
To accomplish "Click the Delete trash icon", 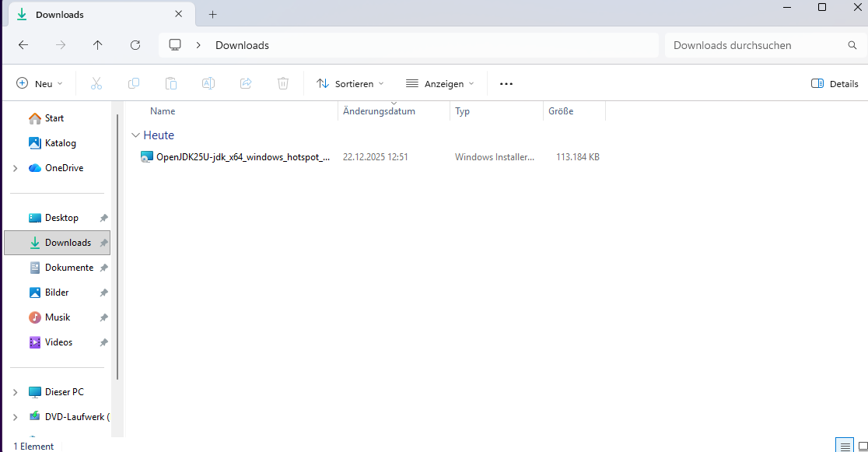I will point(283,83).
